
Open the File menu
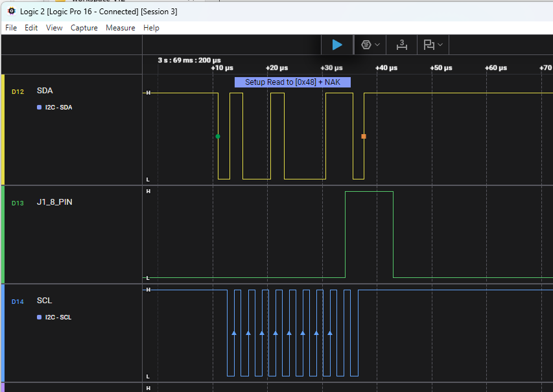tap(11, 28)
